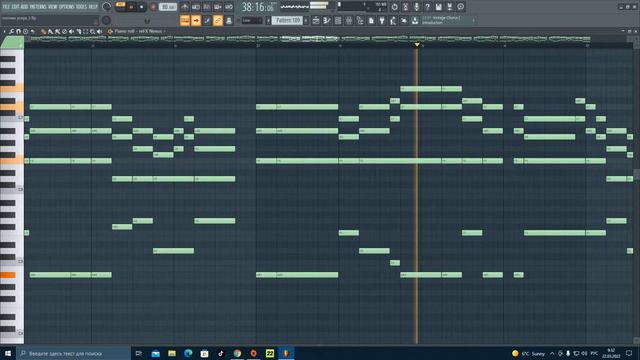Open FL Studio taskbar icon

[x=286, y=353]
